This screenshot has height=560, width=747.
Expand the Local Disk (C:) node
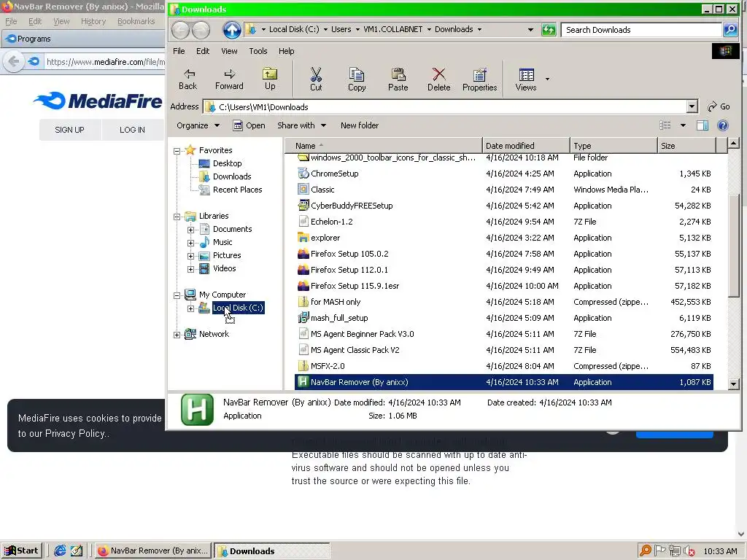click(190, 308)
